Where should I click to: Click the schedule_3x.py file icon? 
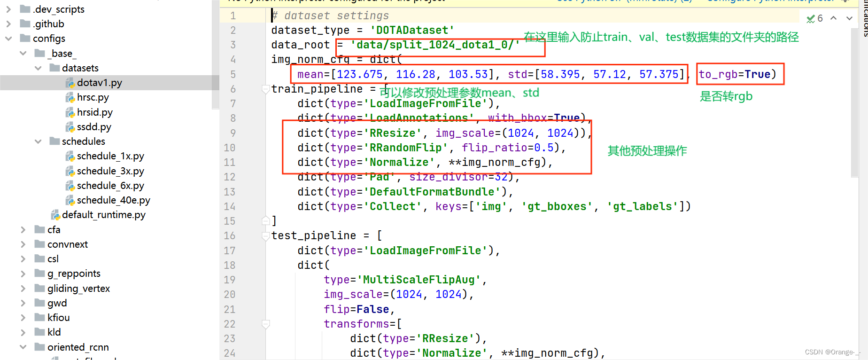click(x=70, y=171)
